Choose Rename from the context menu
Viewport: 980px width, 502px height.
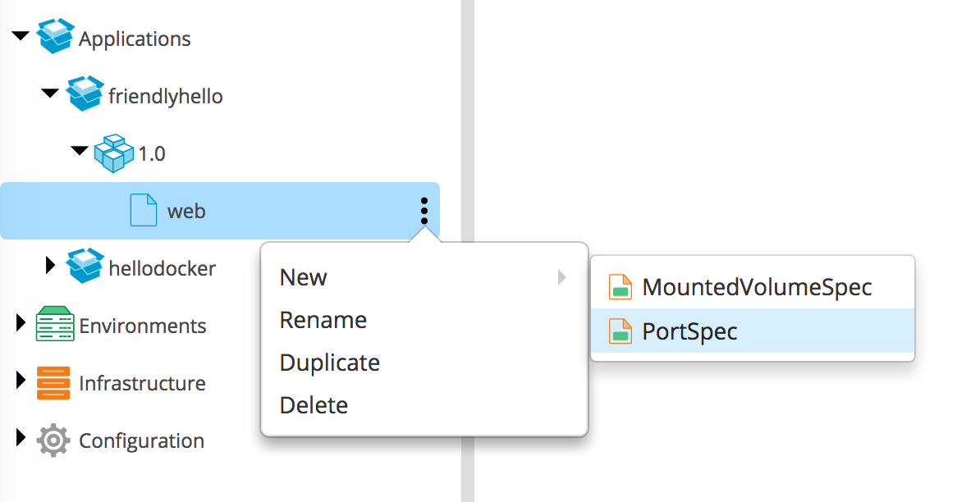[323, 320]
